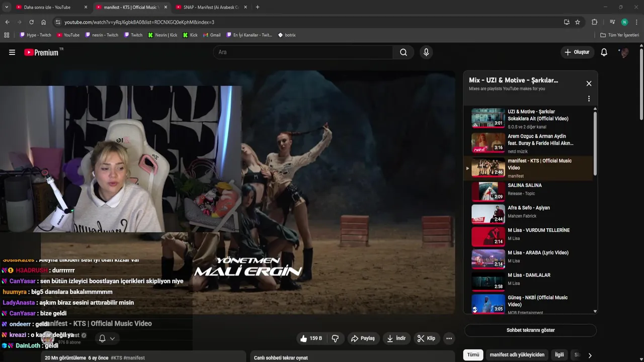Open the tab search dropdown arrow
This screenshot has height=362, width=644.
[7, 7]
